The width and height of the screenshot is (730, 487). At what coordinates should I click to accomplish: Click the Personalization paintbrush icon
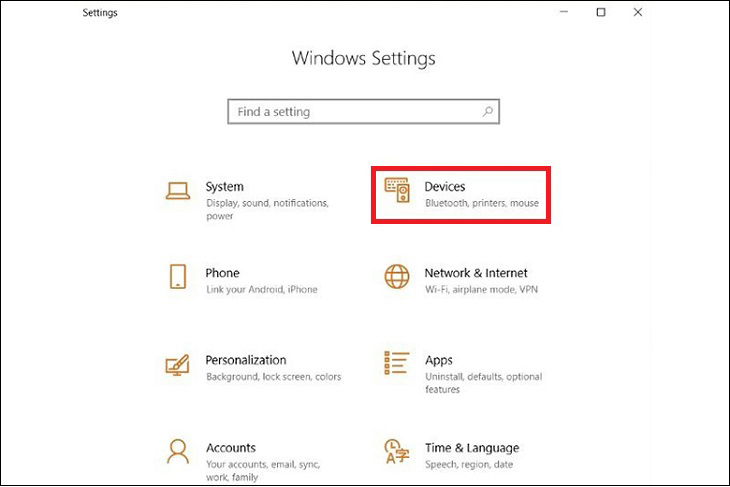pyautogui.click(x=177, y=365)
